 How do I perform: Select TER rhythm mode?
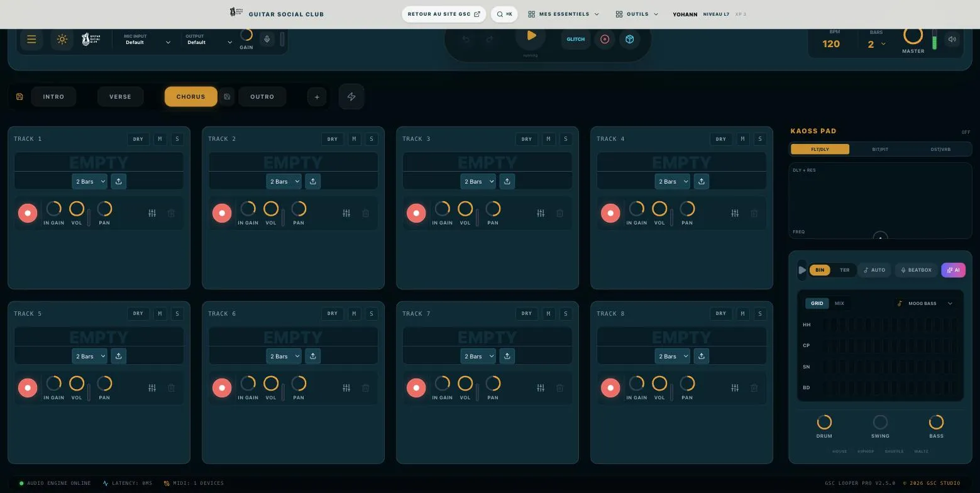click(x=844, y=270)
